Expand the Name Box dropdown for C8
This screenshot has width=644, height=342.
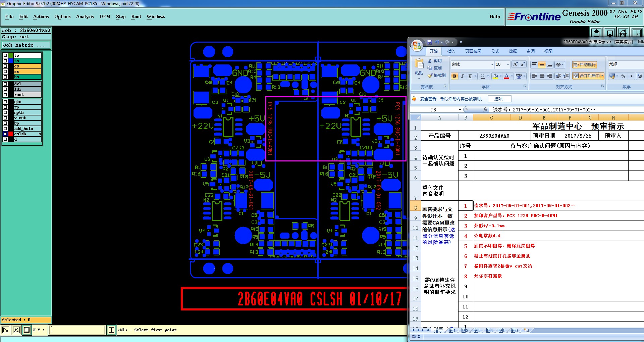point(460,110)
